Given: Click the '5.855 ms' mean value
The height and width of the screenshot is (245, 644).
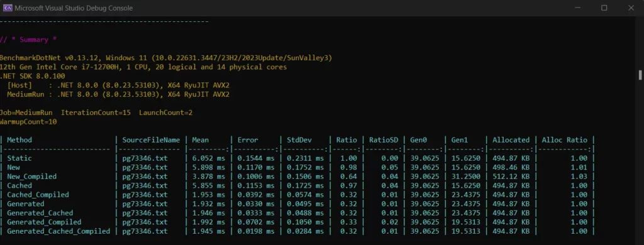Looking at the screenshot, I should [208, 185].
